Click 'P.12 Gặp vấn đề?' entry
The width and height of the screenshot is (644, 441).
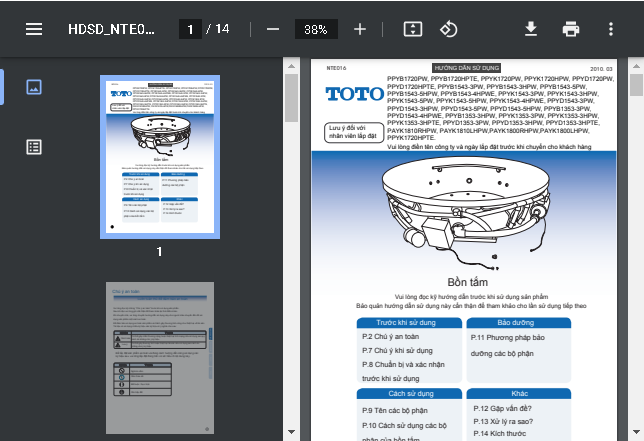pyautogui.click(x=502, y=409)
